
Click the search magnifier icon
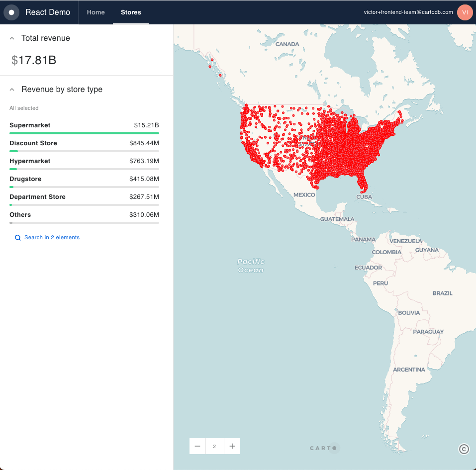coord(17,238)
